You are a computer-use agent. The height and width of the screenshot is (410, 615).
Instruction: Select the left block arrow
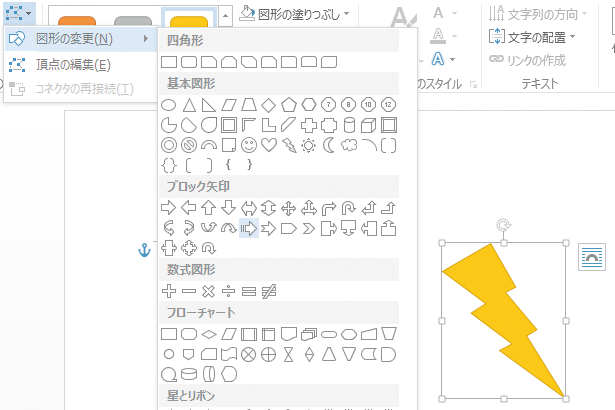tap(189, 208)
